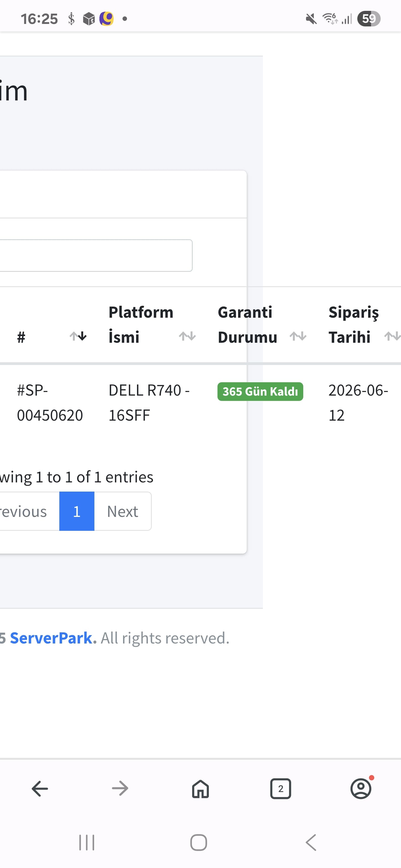Sort by Platform İsmi column arrows
Image resolution: width=401 pixels, height=868 pixels.
187,336
